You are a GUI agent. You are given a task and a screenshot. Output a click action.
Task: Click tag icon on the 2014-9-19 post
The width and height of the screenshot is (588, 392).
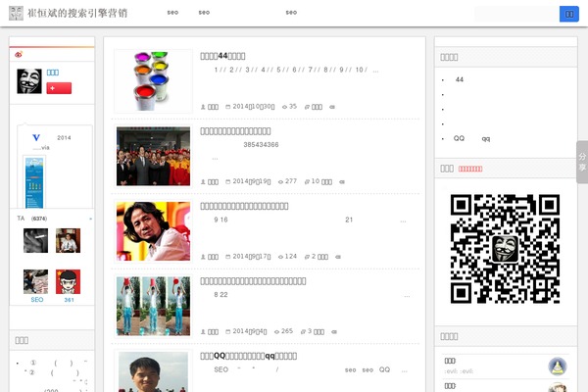(342, 182)
